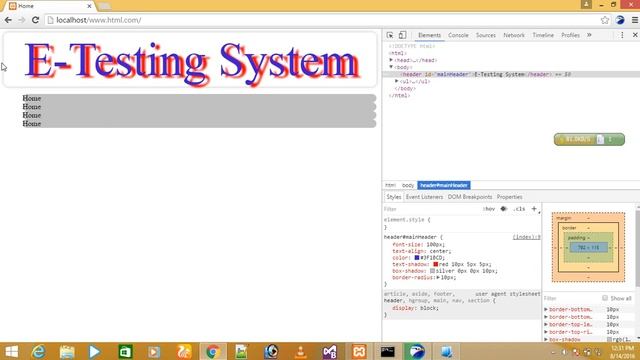Click the browser forward arrow
The width and height of the screenshot is (640, 360).
(22, 20)
